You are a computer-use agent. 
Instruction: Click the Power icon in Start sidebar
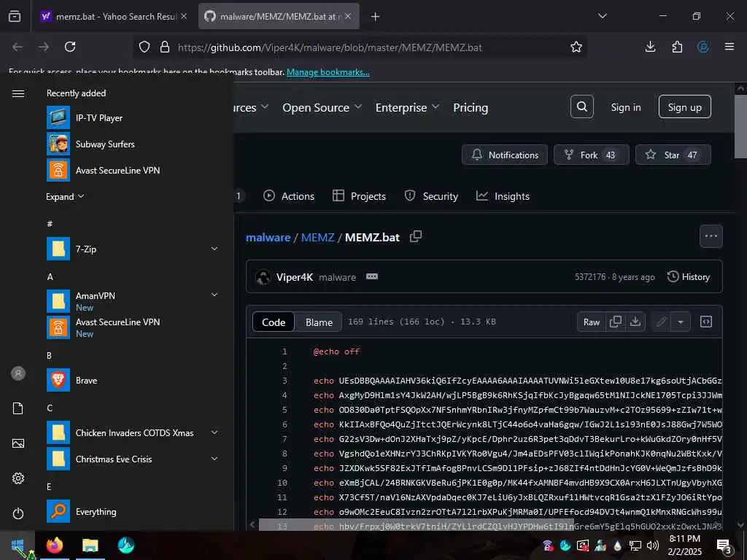18,513
